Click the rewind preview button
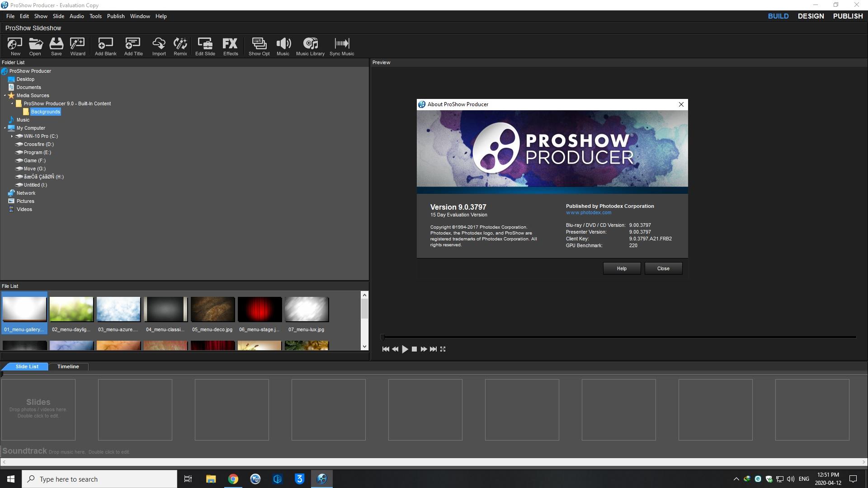868x488 pixels. [395, 349]
